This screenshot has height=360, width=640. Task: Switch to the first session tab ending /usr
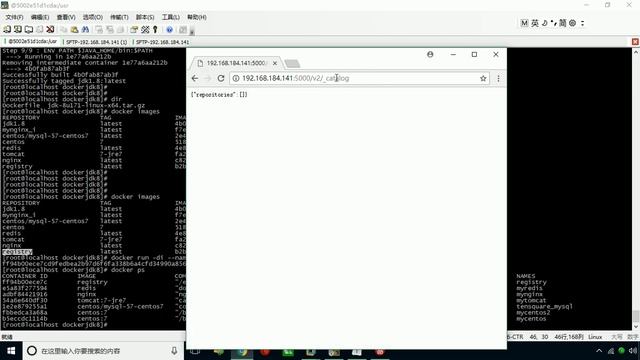coord(32,42)
